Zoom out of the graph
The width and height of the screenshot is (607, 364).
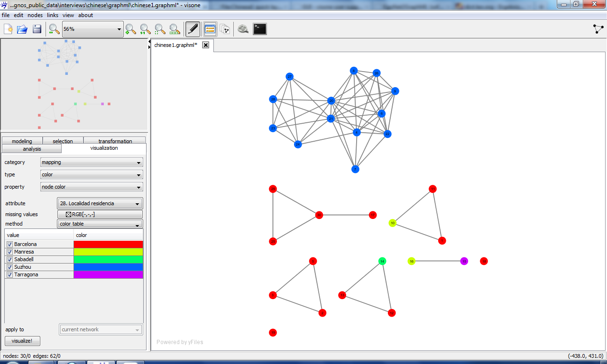coord(55,29)
